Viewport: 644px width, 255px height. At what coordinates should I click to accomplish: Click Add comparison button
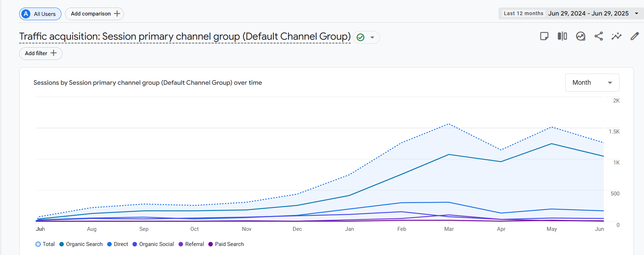pyautogui.click(x=94, y=14)
